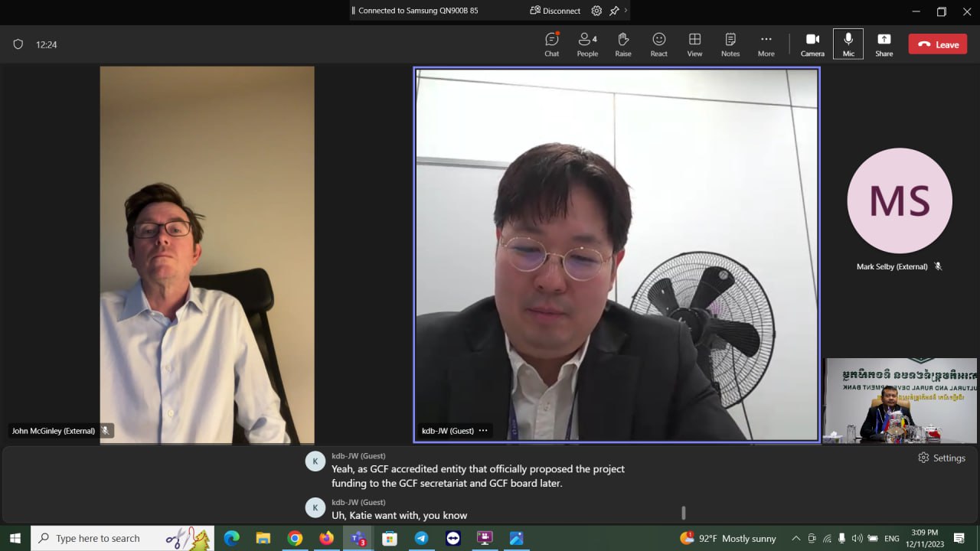This screenshot has width=980, height=551.
Task: Disconnect from the Samsung display
Action: tap(555, 11)
